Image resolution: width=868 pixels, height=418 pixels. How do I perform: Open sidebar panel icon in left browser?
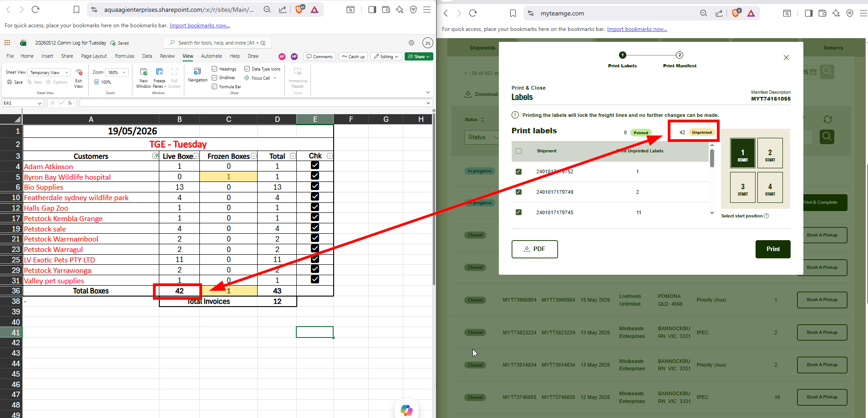tap(372, 10)
